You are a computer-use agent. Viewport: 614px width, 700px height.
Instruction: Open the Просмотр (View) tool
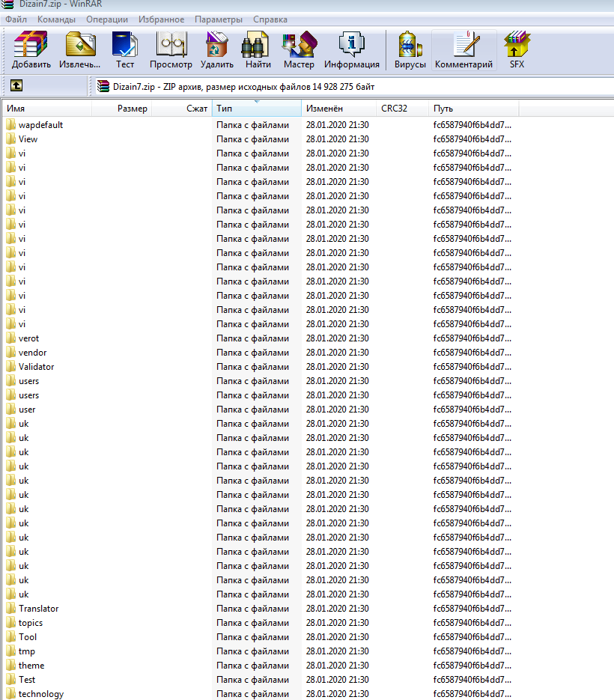[x=171, y=50]
